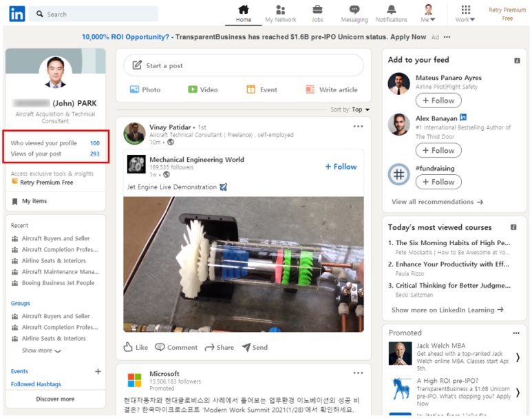
Task: Open John Park profile photo in sidebar
Action: 55,72
